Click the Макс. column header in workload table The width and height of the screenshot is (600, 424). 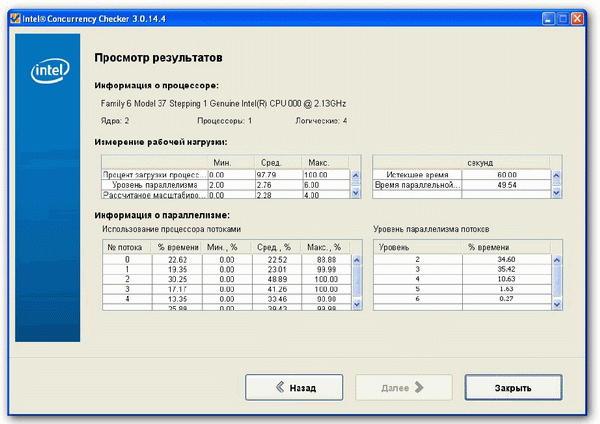pyautogui.click(x=325, y=163)
